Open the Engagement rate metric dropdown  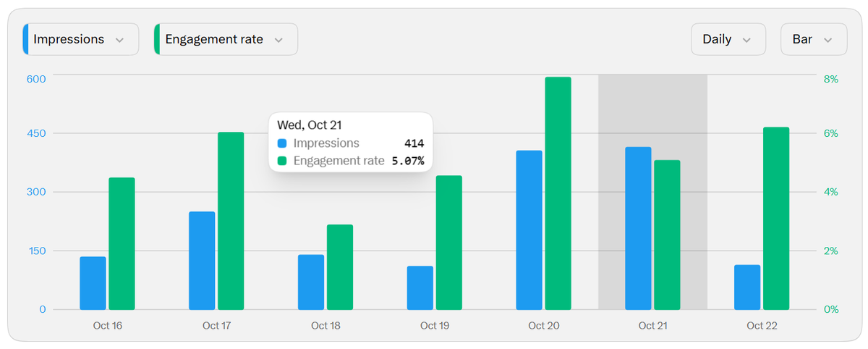(x=226, y=39)
